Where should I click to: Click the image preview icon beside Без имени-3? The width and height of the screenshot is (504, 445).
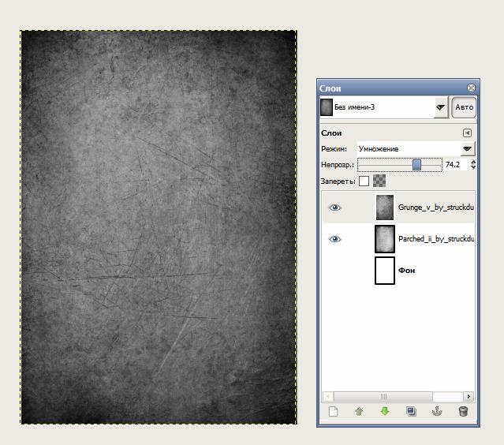[327, 107]
